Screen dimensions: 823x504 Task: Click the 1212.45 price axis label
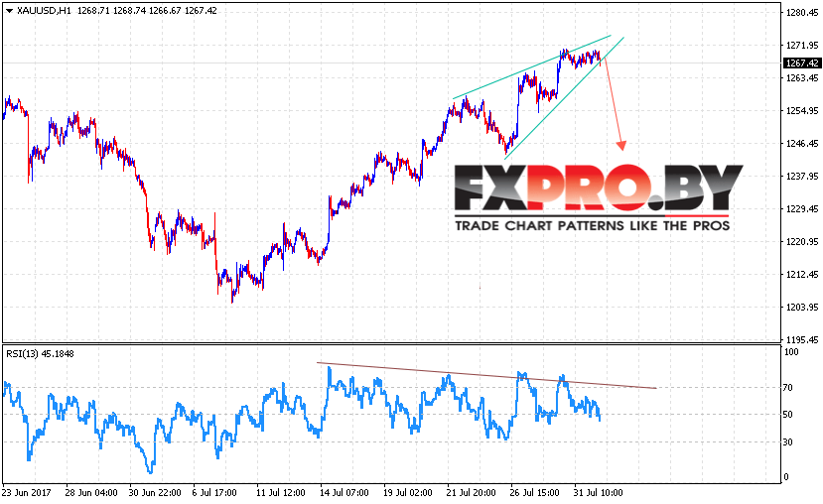(x=802, y=274)
